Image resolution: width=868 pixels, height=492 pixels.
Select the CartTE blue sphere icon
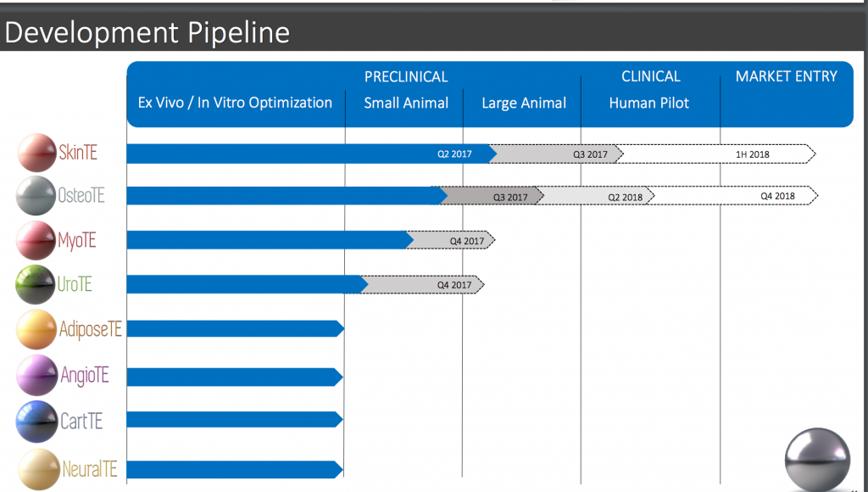point(36,422)
